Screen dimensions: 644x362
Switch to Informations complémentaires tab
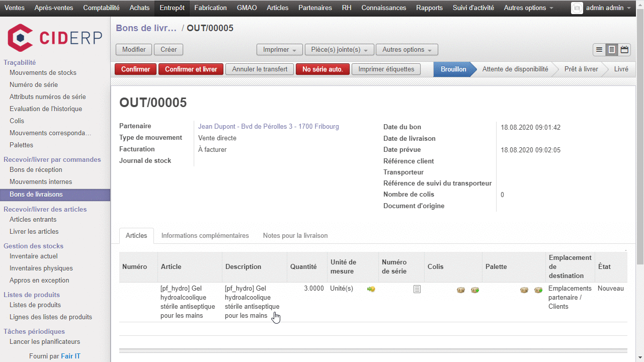(205, 235)
